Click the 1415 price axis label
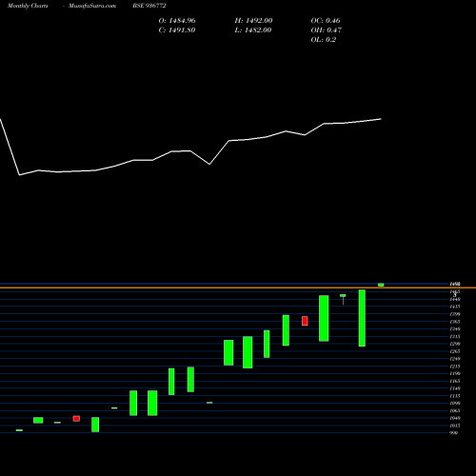 [455, 307]
